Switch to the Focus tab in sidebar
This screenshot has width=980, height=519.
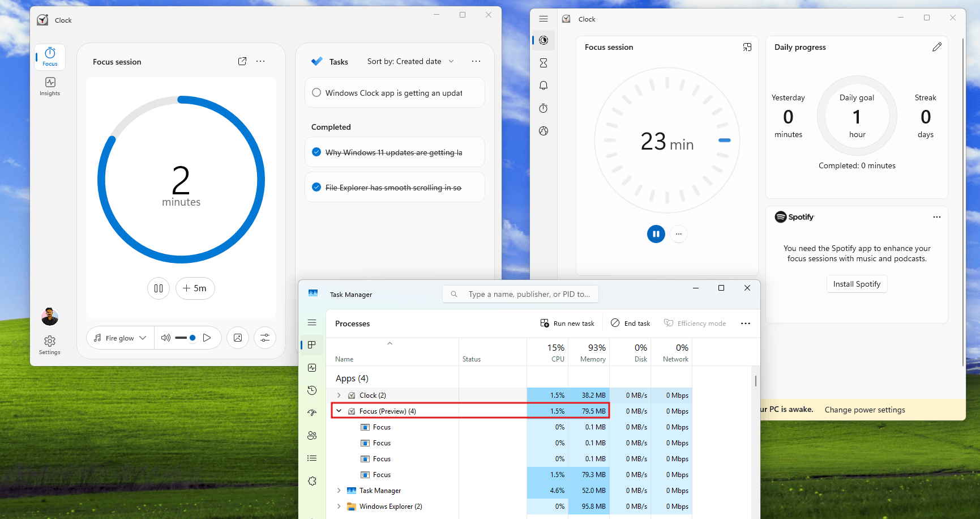point(49,57)
